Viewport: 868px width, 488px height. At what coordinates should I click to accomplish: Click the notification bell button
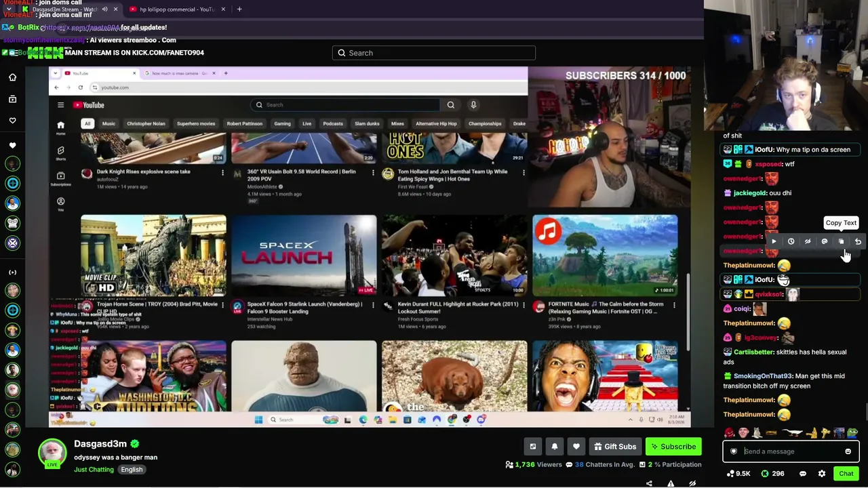tap(555, 447)
